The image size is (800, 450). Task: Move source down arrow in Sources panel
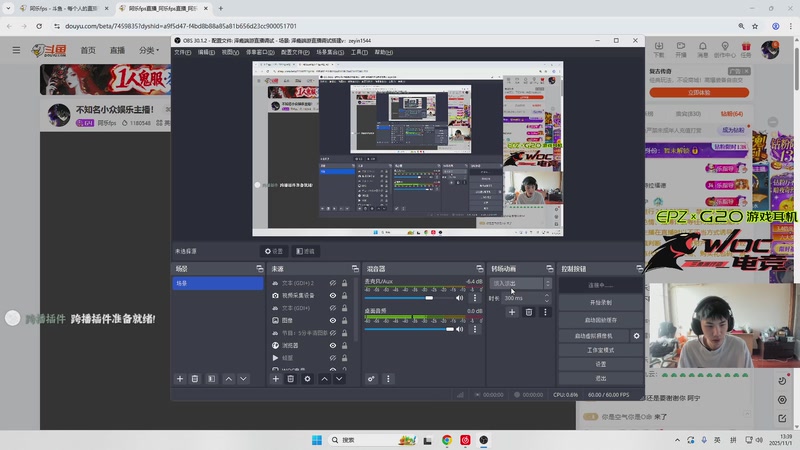[x=339, y=379]
